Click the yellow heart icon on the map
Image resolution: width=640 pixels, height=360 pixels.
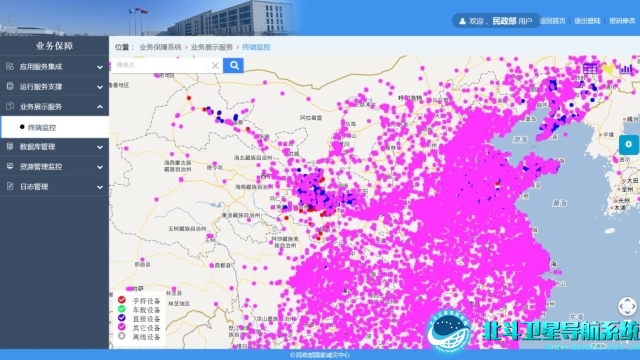coord(608,69)
